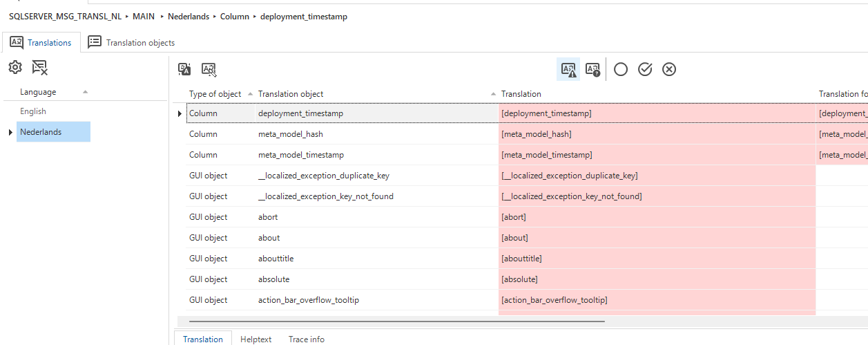The width and height of the screenshot is (868, 345).
Task: Click the circled checkmark approve icon
Action: point(645,69)
